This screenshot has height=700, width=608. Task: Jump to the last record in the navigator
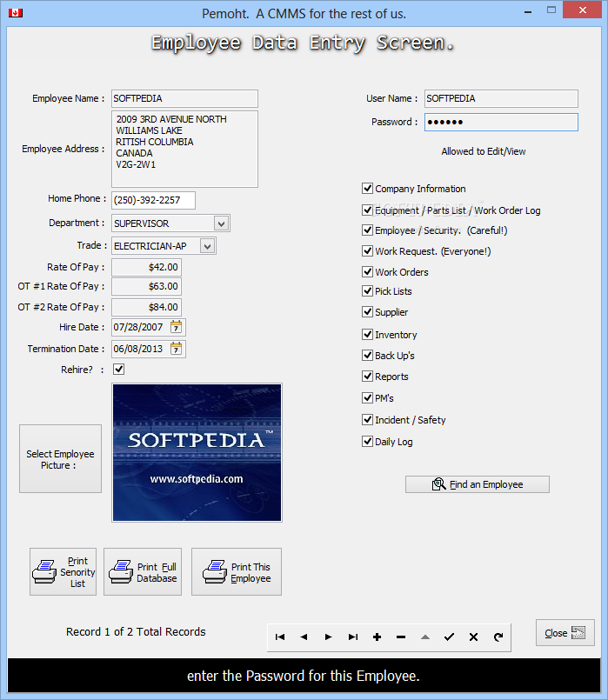point(352,637)
